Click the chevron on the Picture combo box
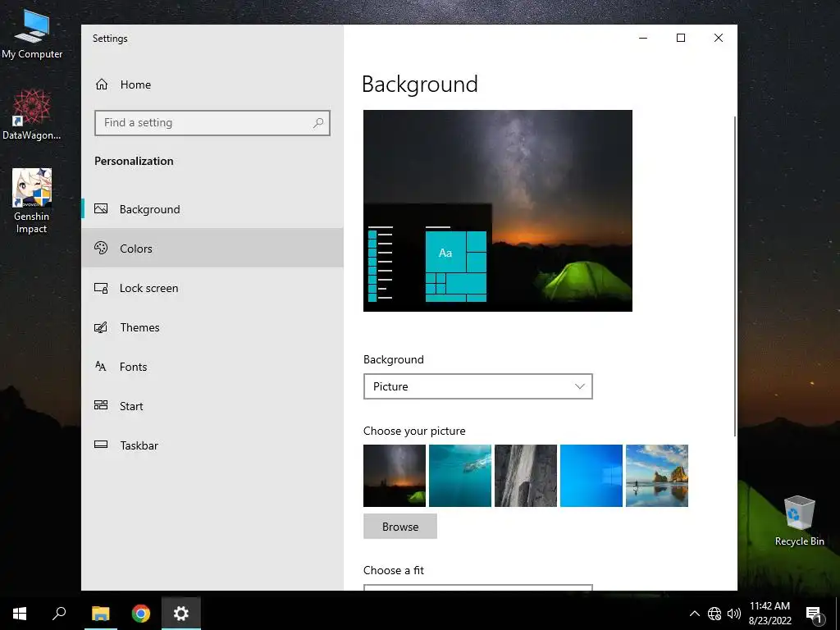This screenshot has height=630, width=840. tap(580, 386)
